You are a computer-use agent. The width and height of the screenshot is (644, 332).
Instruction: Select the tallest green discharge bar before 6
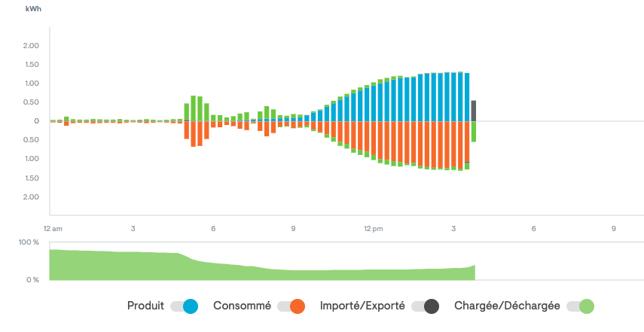(194, 108)
